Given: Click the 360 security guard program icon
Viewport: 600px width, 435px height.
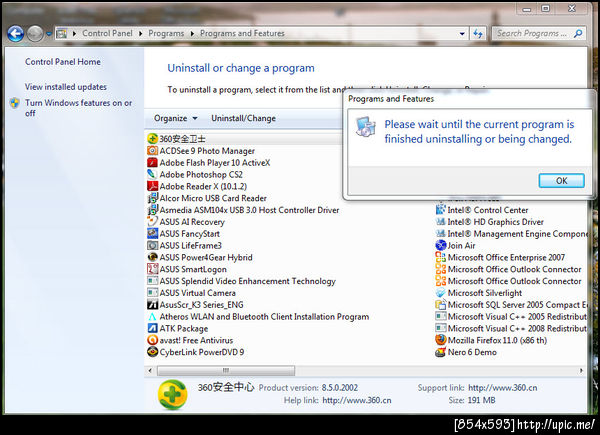Looking at the screenshot, I should tap(153, 138).
